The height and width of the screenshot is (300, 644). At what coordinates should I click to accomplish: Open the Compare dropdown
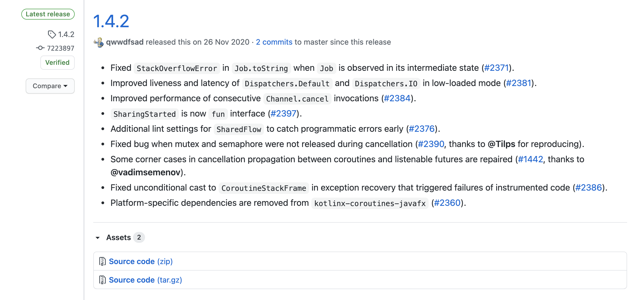pos(50,86)
